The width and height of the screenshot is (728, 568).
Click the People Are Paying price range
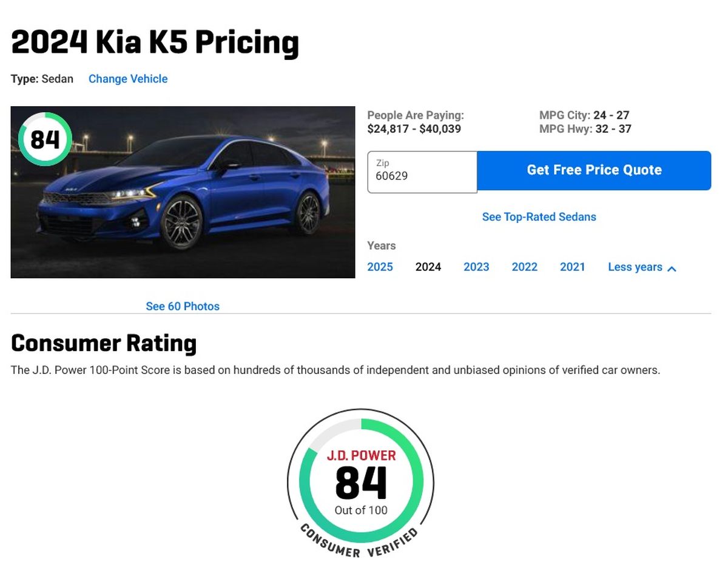click(x=413, y=129)
